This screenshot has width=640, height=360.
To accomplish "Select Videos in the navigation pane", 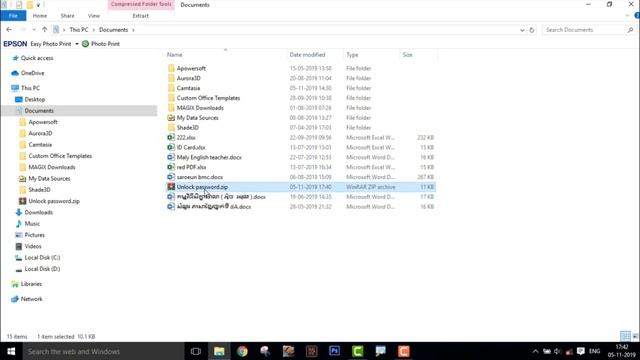I will [x=28, y=247].
